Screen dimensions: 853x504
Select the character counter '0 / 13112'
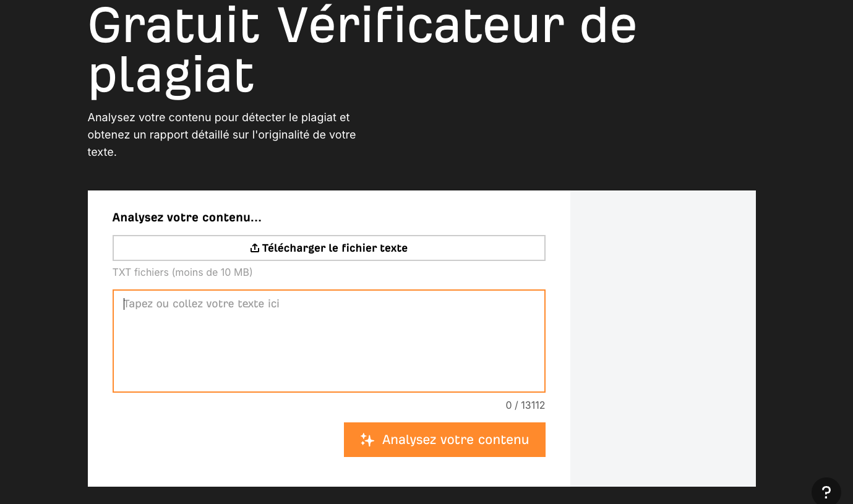(x=525, y=405)
